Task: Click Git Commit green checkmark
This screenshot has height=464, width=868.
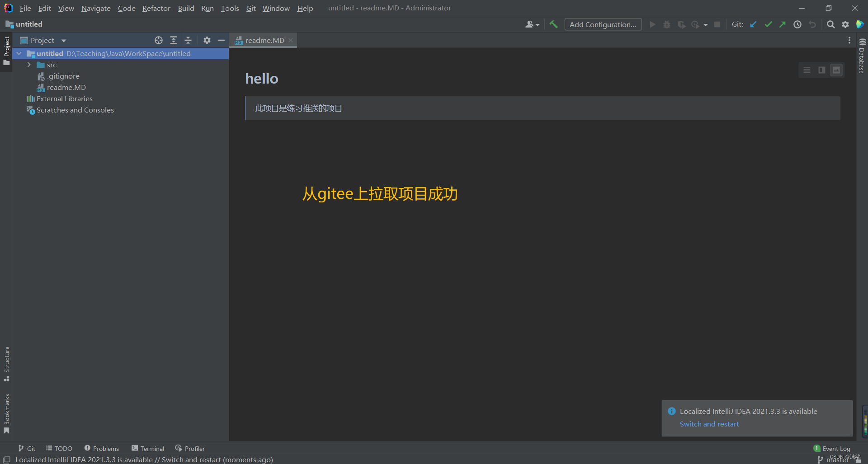Action: (x=768, y=24)
